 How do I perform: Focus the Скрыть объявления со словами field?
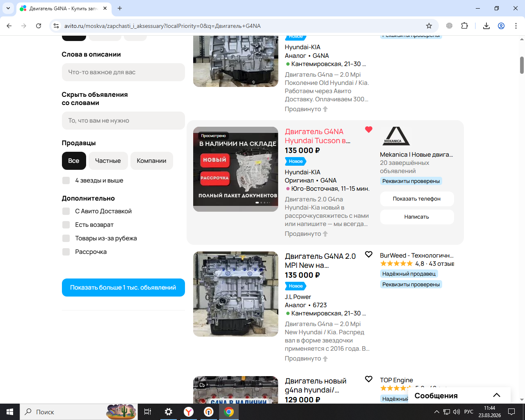click(x=123, y=121)
